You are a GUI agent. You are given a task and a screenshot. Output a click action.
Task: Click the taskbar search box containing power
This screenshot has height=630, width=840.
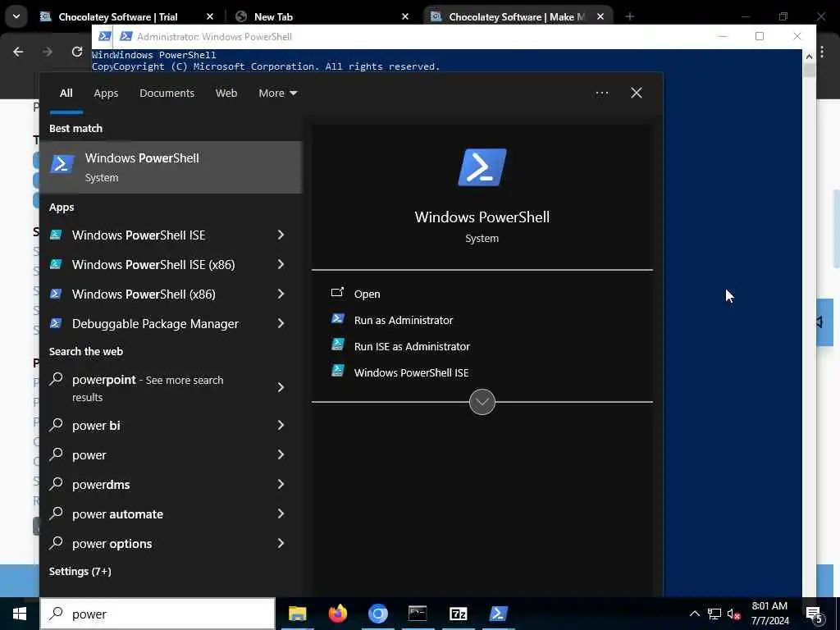point(157,614)
